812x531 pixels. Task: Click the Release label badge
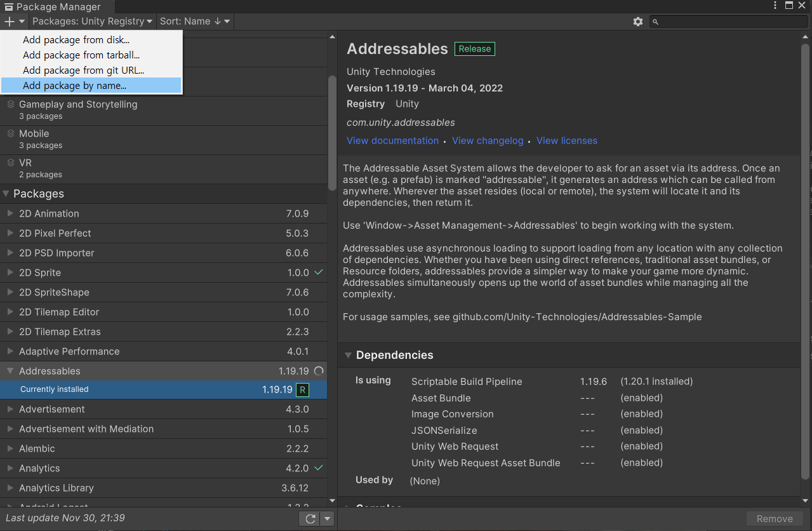point(474,49)
